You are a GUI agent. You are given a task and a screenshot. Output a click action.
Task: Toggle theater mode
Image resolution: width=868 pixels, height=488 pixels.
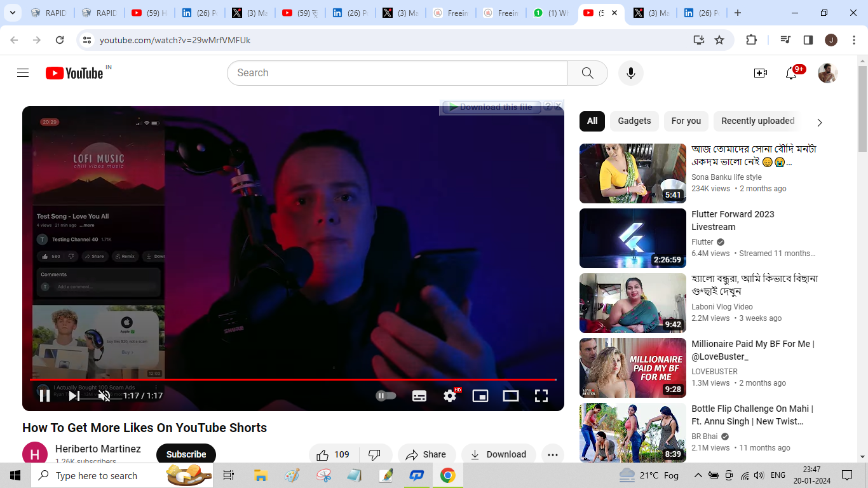pos(511,396)
